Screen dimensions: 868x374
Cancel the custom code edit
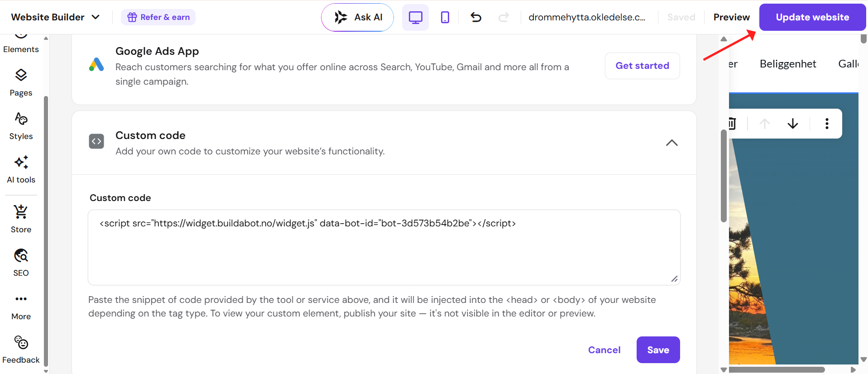[604, 350]
